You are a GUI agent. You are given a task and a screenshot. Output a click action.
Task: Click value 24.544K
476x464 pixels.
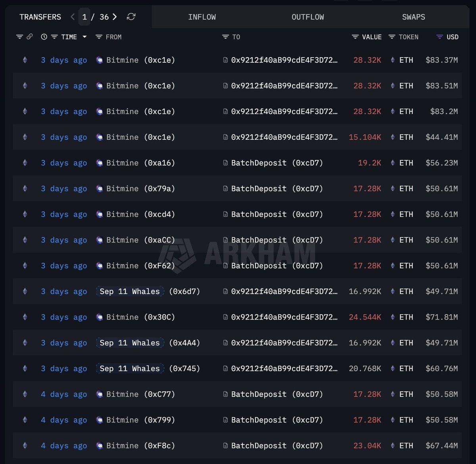coord(365,317)
